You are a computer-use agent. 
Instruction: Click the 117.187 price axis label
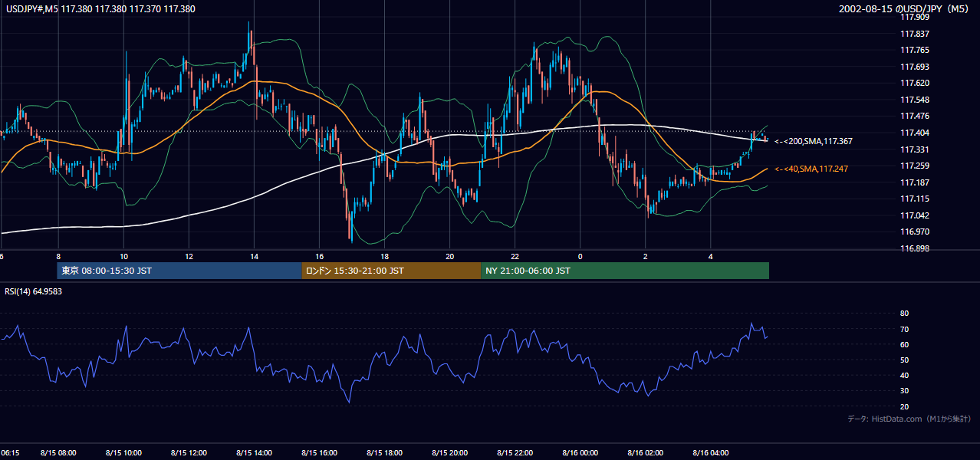click(915, 182)
